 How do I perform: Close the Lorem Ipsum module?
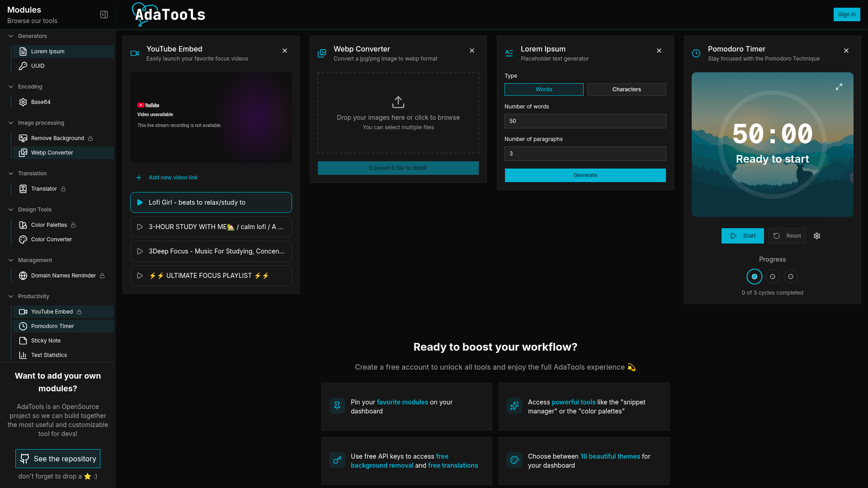pos(659,51)
